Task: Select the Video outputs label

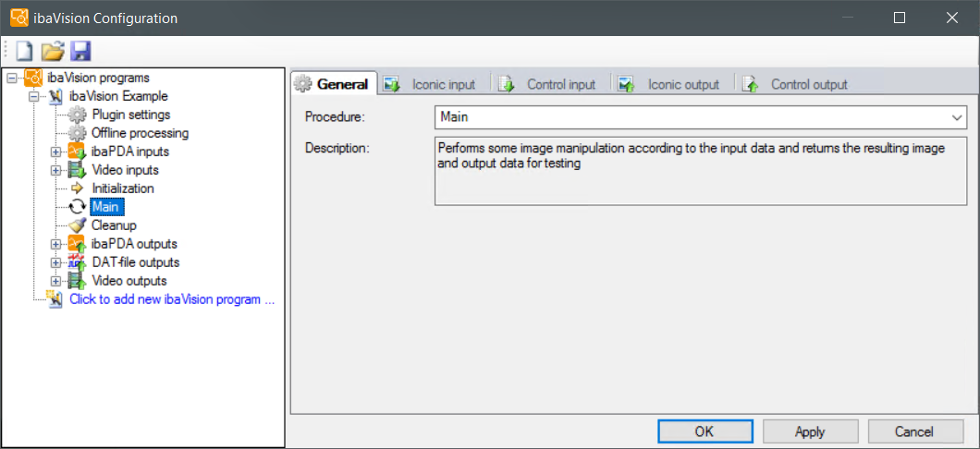Action: pos(129,280)
